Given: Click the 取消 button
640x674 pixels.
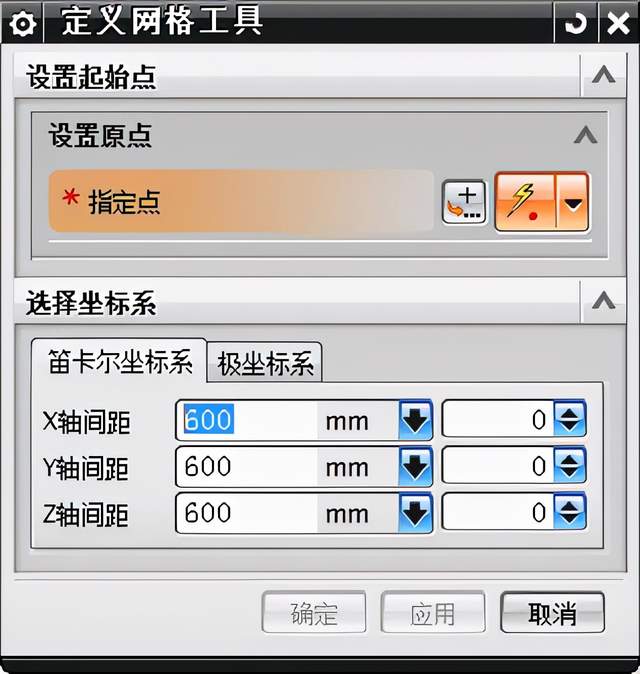Looking at the screenshot, I should [x=553, y=613].
